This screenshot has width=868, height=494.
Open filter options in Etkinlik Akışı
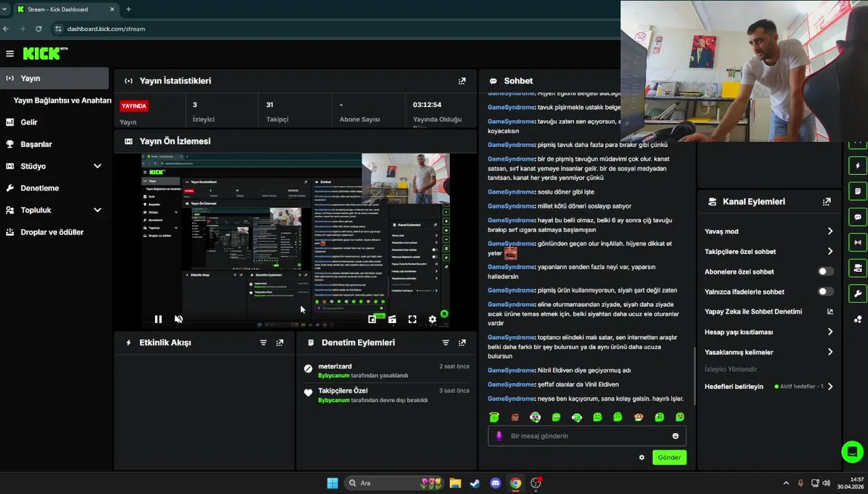tap(263, 342)
